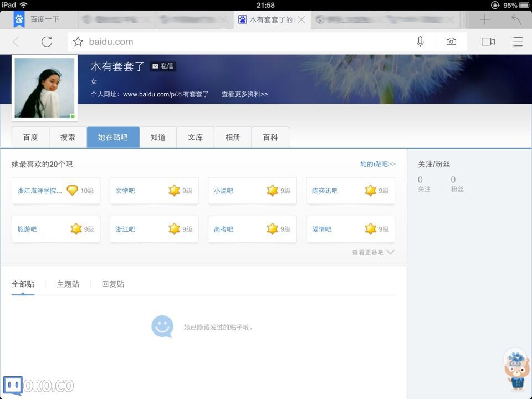Open the 小说吧 forum card
532x399 pixels.
[x=252, y=191]
